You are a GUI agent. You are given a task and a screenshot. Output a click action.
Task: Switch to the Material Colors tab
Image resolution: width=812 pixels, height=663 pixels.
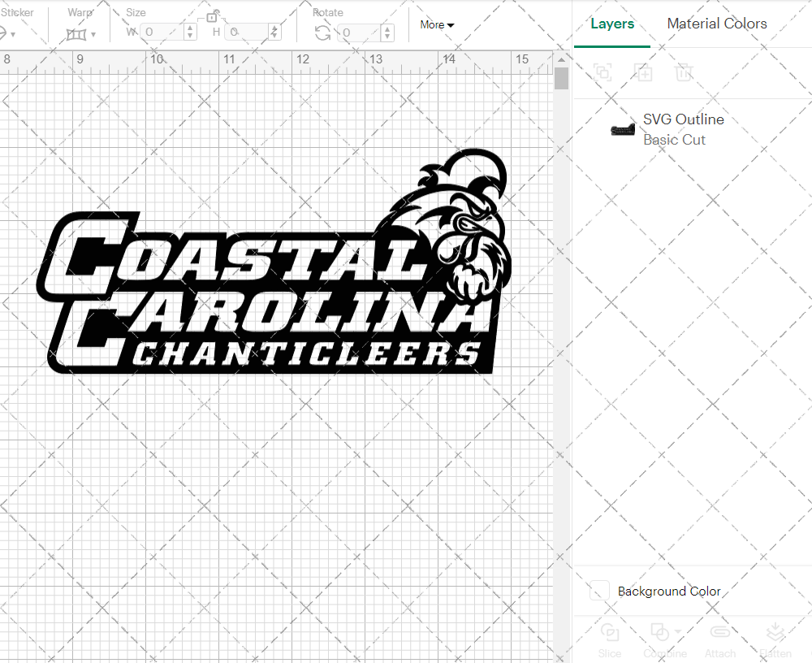(717, 24)
